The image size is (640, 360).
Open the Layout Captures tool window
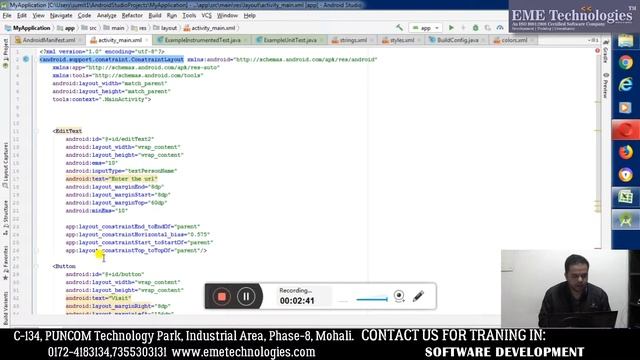coord(5,165)
